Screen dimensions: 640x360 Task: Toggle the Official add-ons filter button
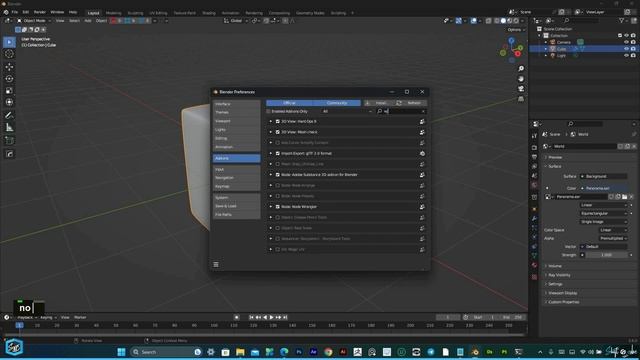289,103
